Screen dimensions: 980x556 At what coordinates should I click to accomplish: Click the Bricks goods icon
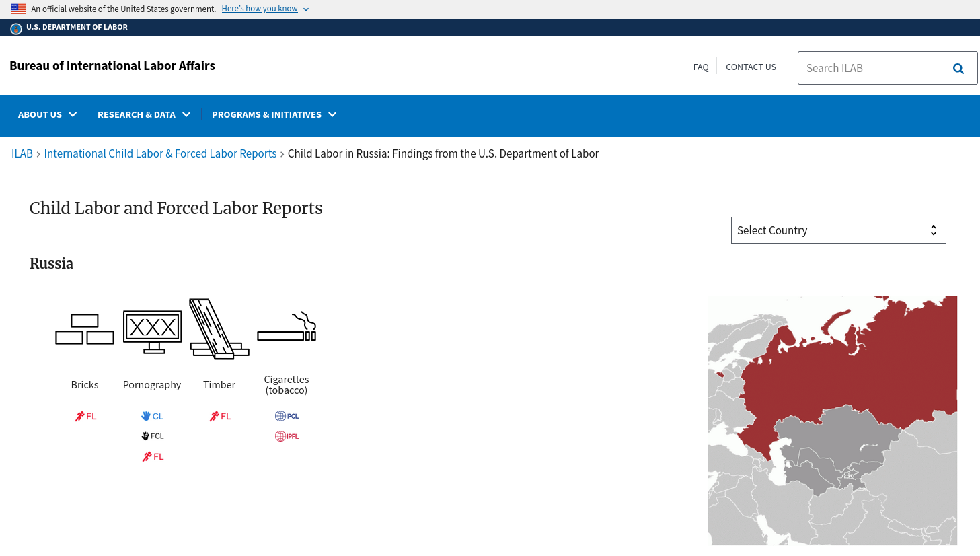[x=85, y=329]
